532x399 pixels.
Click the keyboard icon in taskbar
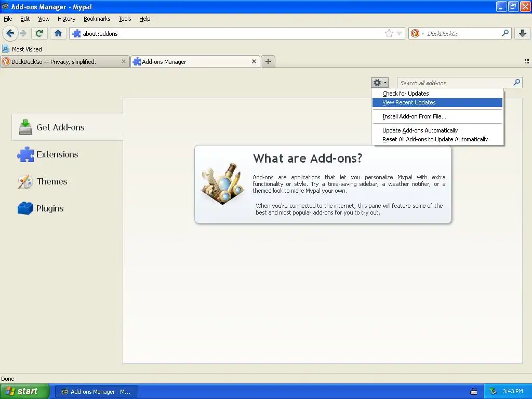tap(474, 392)
